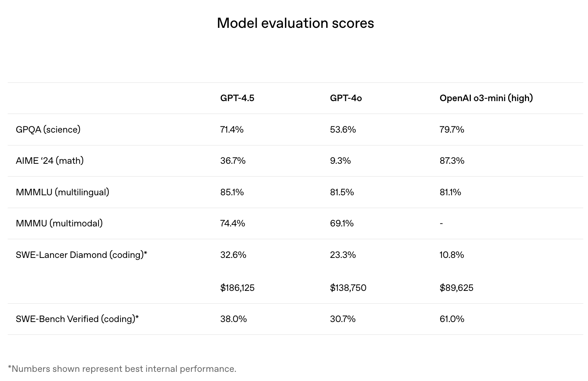Viewport: 588px width, 381px height.
Task: Select the 9.3% AIME score for GPT-4o
Action: pyautogui.click(x=340, y=161)
